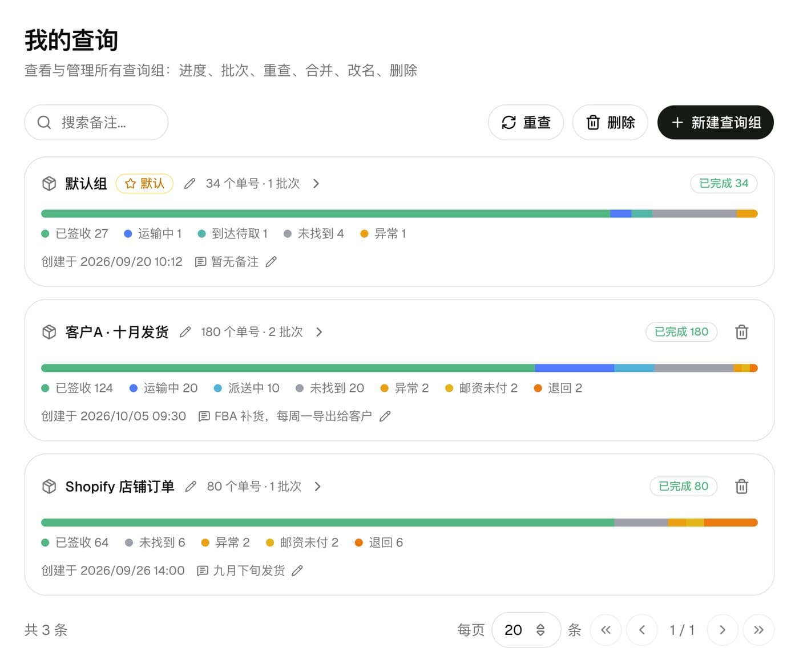Click the package icon of 客户A·十月发货

pyautogui.click(x=49, y=332)
